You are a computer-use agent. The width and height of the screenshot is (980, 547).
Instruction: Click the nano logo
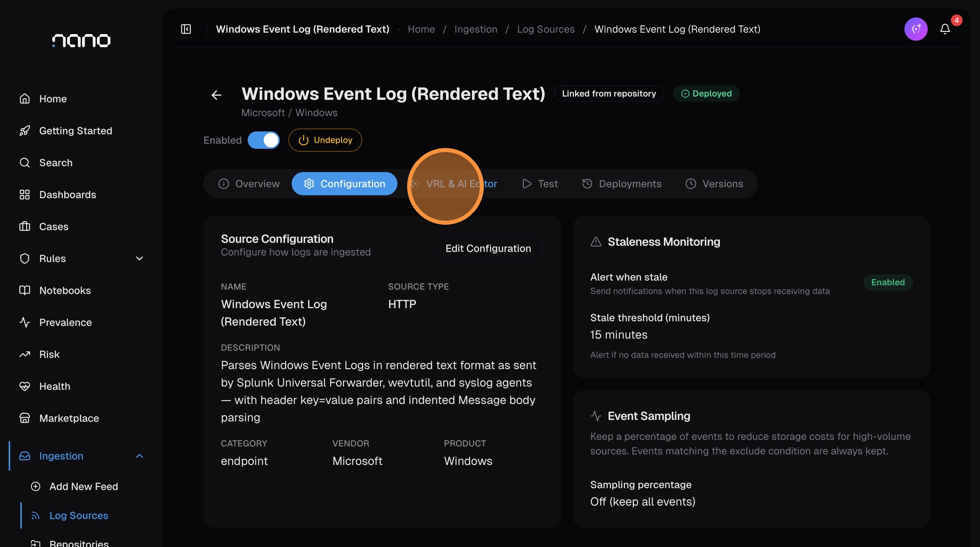(81, 40)
